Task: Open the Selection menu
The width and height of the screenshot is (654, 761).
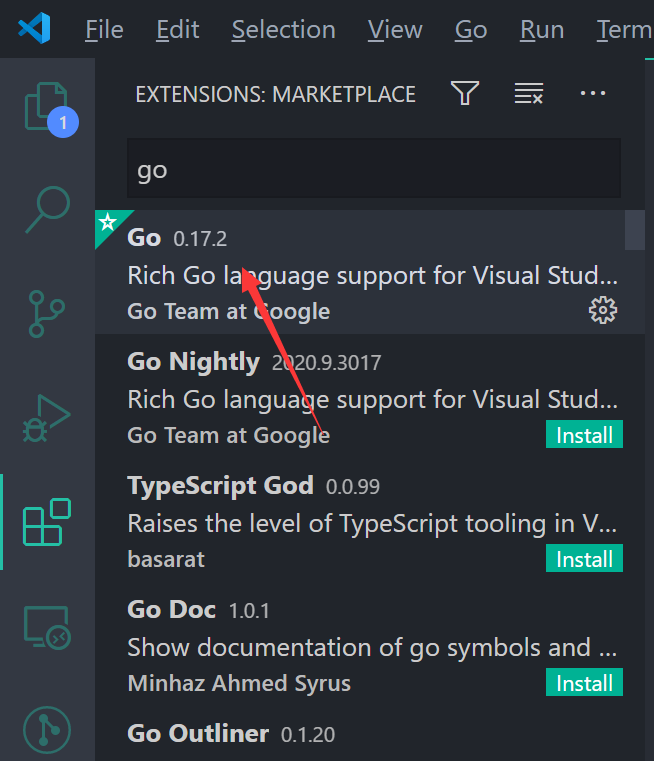Action: [x=283, y=30]
